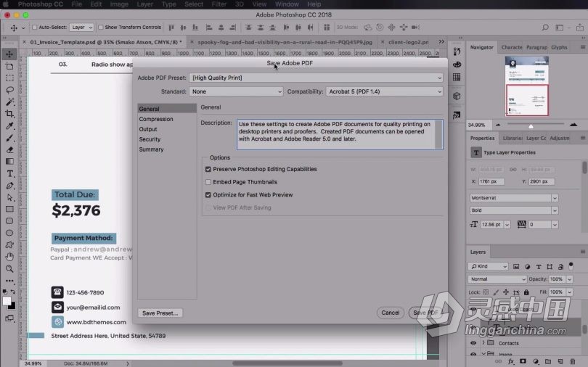Image resolution: width=588 pixels, height=367 pixels.
Task: Open the Filter menu in menu bar
Action: (x=219, y=4)
